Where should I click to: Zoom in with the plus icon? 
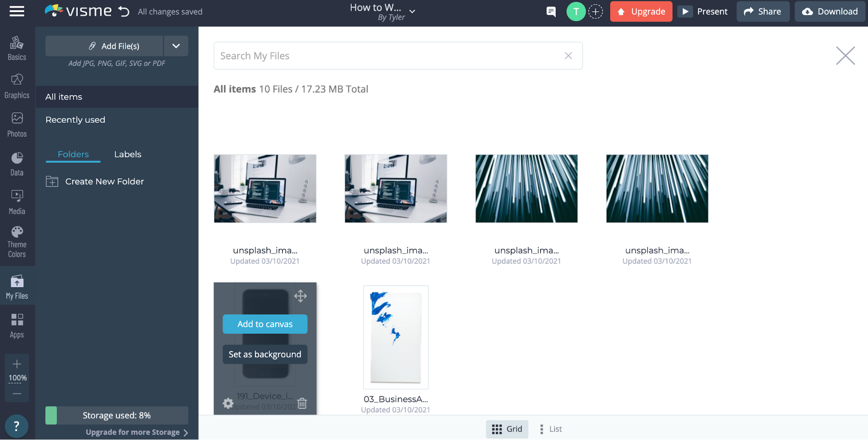(17, 364)
